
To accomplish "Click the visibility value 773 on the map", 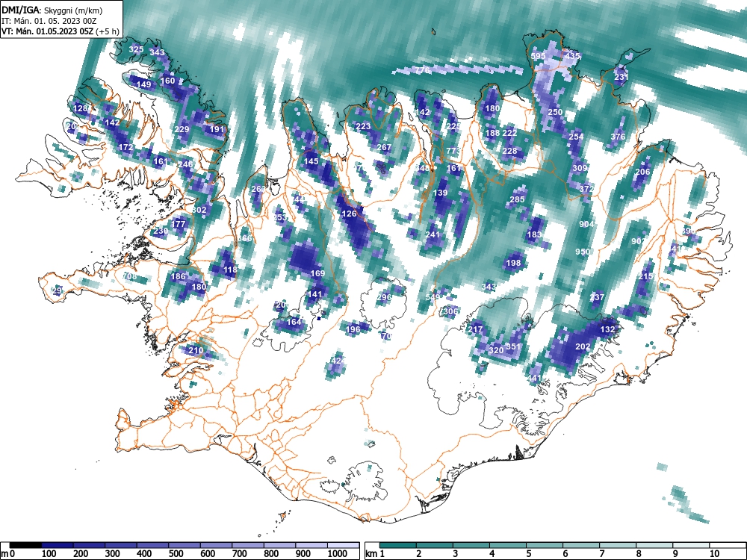I will [x=454, y=151].
